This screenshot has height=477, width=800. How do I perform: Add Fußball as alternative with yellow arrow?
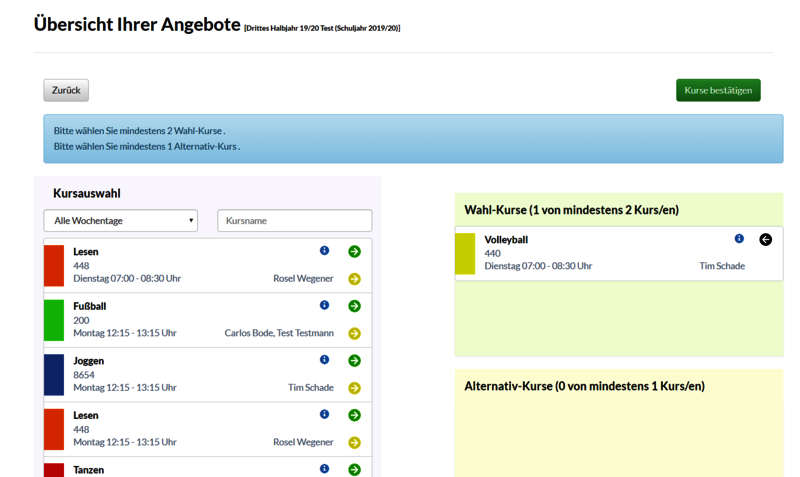(x=354, y=333)
